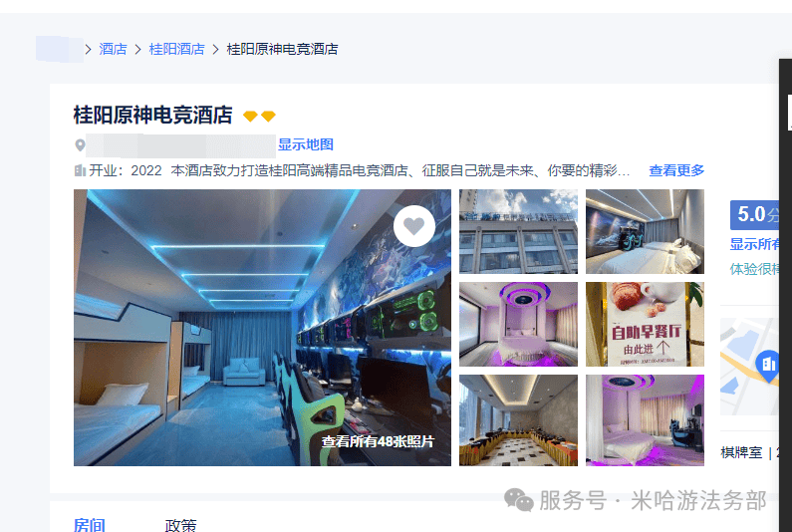792x532 pixels.
Task: View all 48 photos via 查看所有48张照片
Action: [378, 441]
